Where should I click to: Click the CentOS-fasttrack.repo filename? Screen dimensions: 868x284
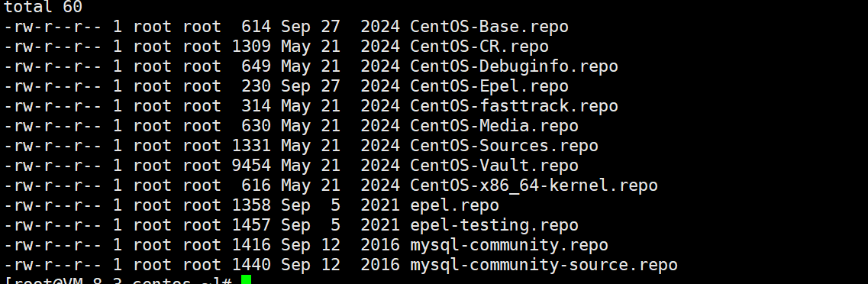[515, 106]
